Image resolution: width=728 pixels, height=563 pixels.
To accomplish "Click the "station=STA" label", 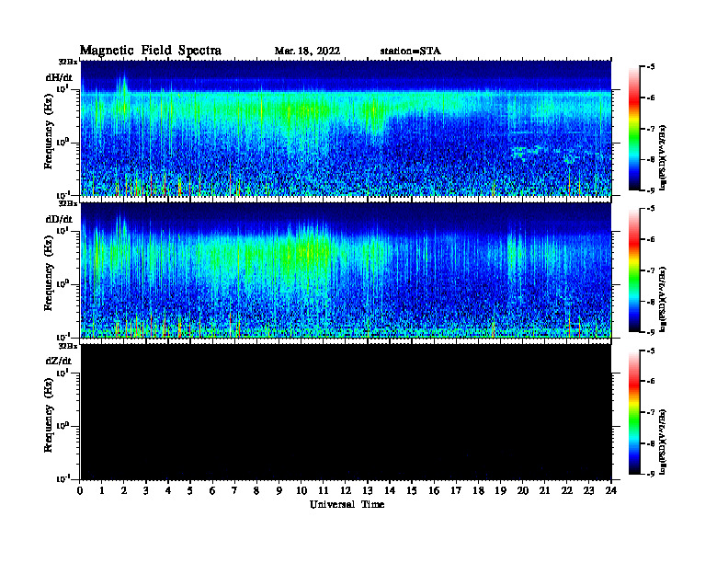I will (410, 51).
